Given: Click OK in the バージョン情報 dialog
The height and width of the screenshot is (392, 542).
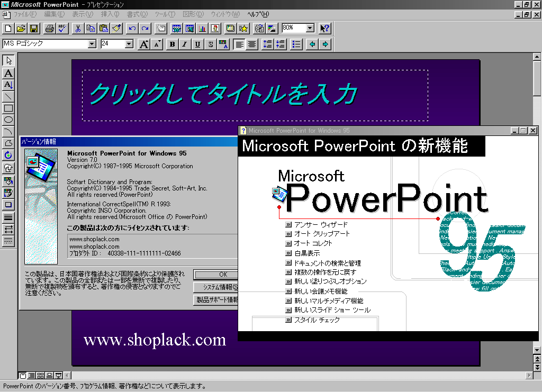Looking at the screenshot, I should coord(216,274).
